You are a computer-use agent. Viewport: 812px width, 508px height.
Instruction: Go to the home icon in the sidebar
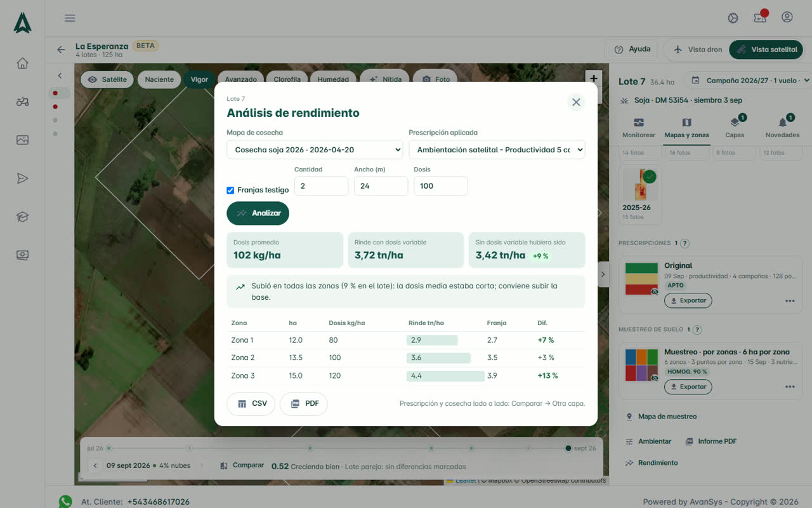point(22,63)
